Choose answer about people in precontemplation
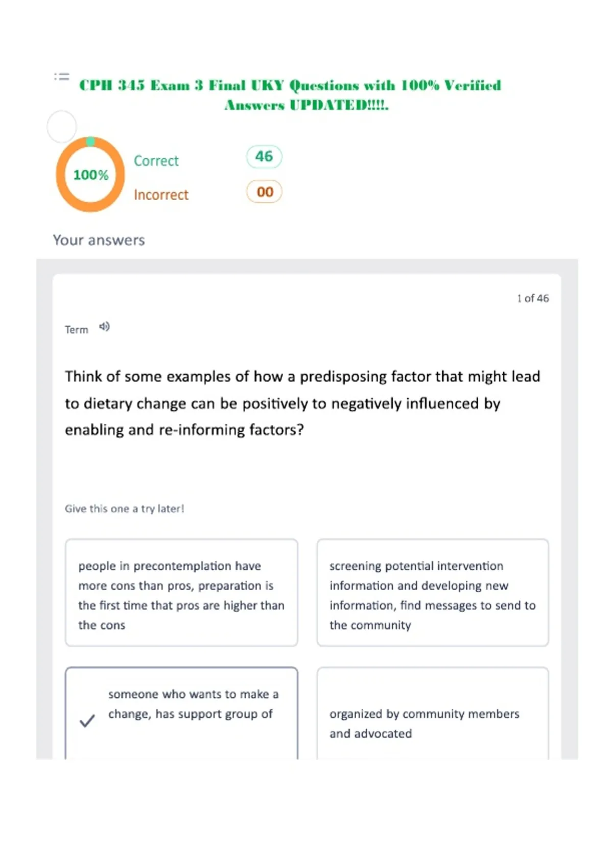The width and height of the screenshot is (613, 868). [x=181, y=593]
